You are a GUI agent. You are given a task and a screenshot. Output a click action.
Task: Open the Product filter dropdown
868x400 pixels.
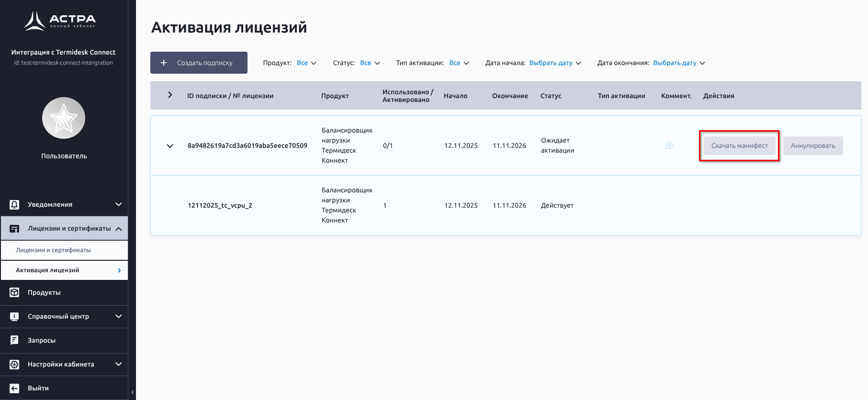306,63
